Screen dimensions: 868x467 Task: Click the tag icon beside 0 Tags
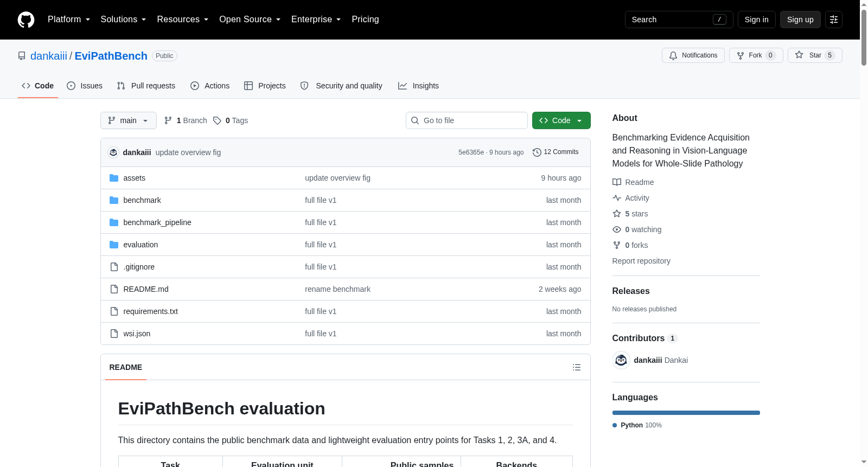217,120
